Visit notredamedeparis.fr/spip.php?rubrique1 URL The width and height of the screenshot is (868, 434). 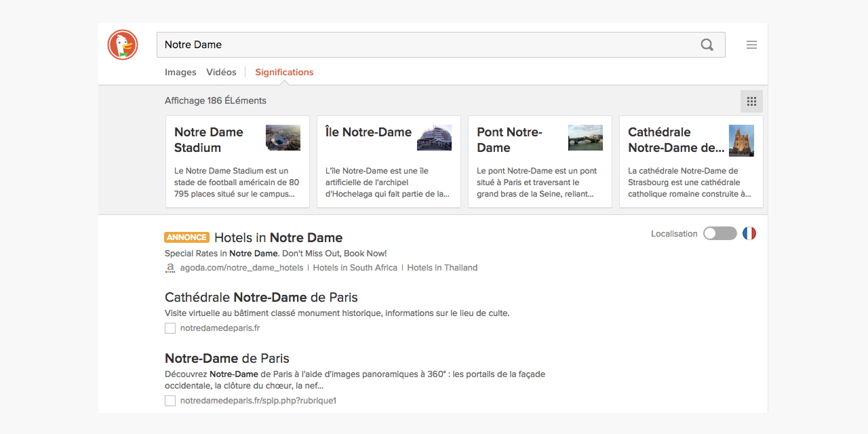click(258, 401)
